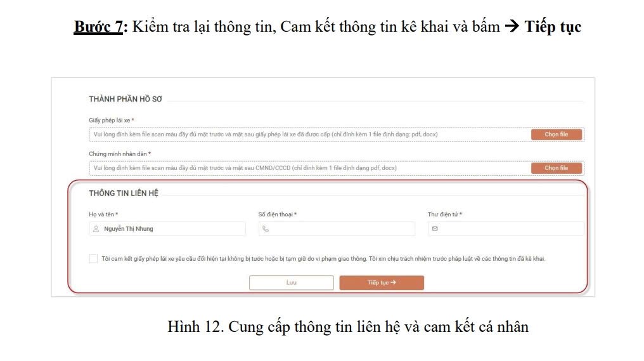Click the Tiếp tục button
The height and width of the screenshot is (361, 644).
[x=382, y=282]
